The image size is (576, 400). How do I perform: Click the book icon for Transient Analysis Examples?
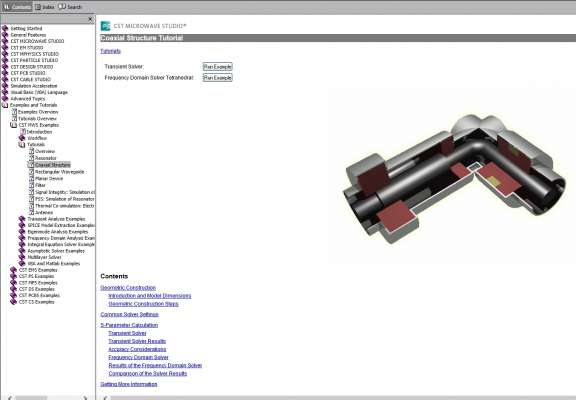[x=22, y=219]
